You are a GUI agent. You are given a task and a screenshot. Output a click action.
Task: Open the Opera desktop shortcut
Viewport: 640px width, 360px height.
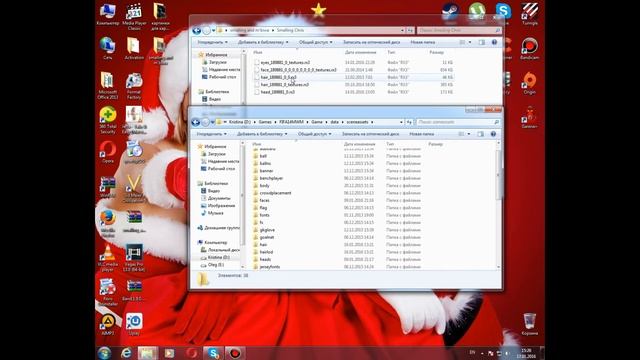[x=108, y=152]
